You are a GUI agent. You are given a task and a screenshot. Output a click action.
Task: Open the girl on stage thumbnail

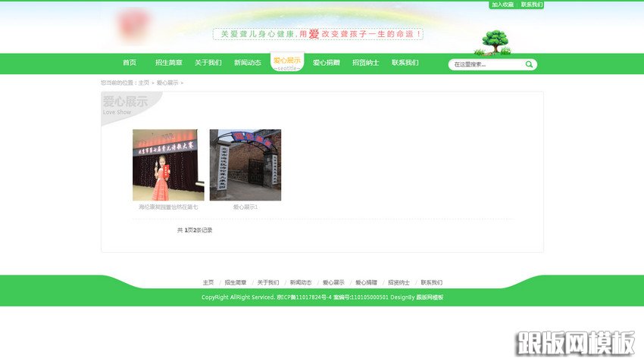pos(168,165)
